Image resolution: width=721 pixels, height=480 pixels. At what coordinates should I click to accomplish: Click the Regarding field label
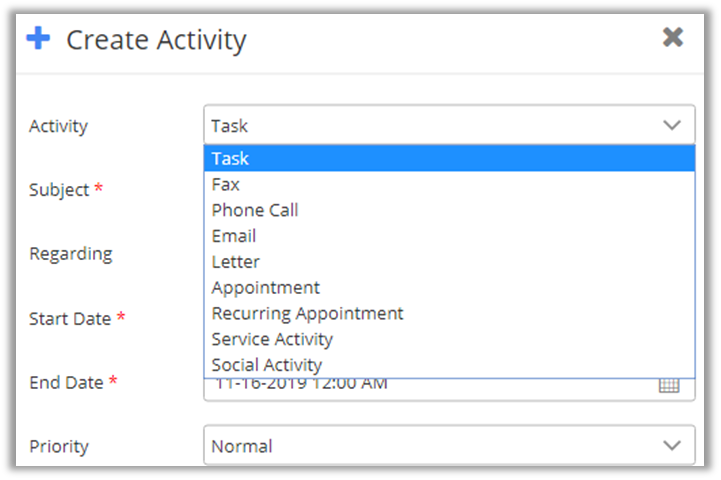(x=70, y=254)
